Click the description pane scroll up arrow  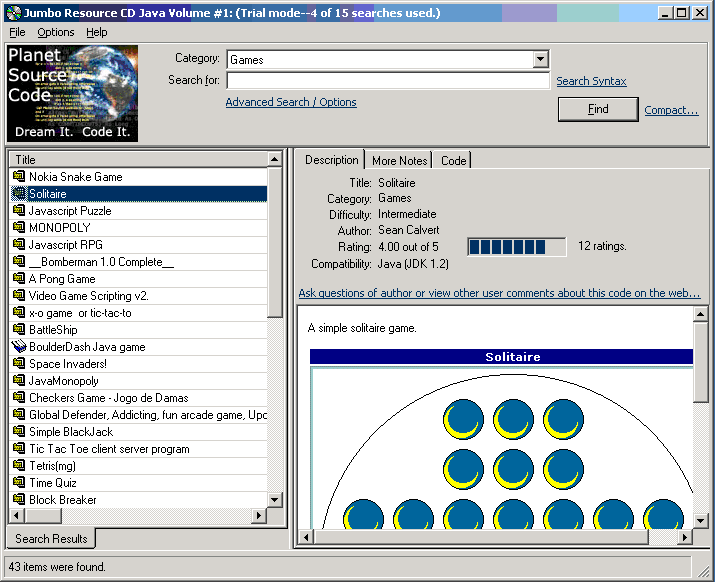pyautogui.click(x=700, y=314)
